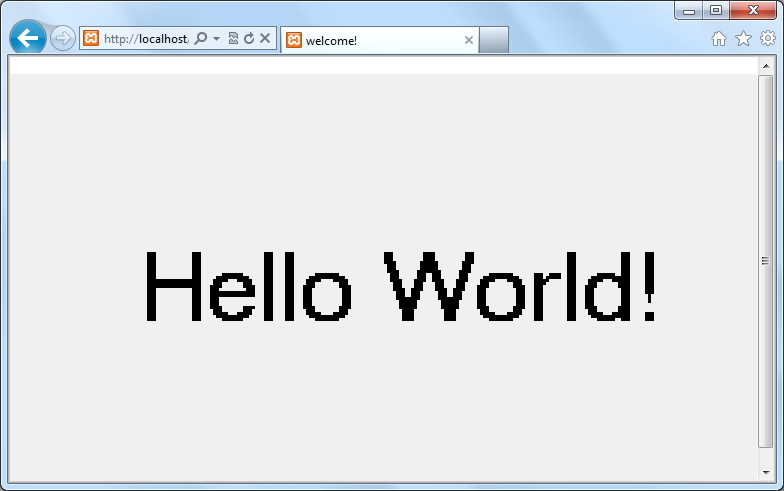The height and width of the screenshot is (491, 784).
Task: Open the Tools gear menu
Action: click(767, 39)
